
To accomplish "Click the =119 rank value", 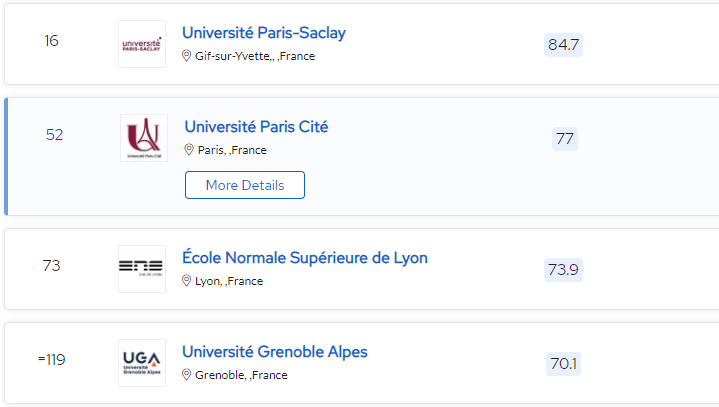I will 51,360.
